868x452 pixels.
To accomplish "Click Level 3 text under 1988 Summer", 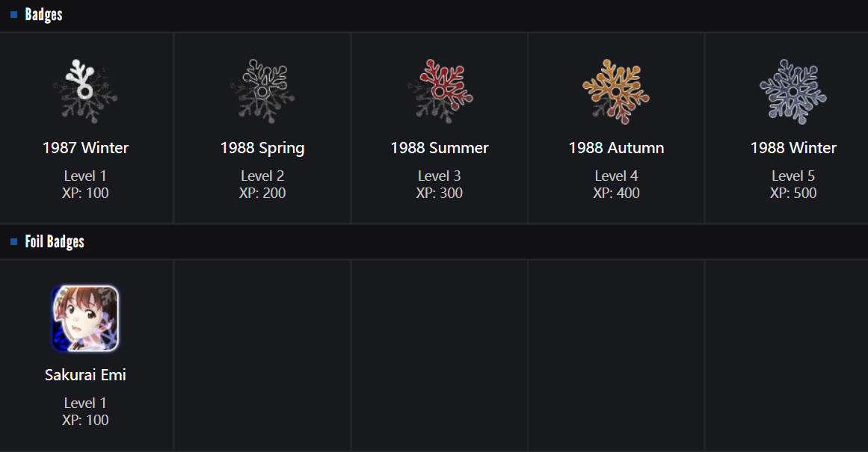I will click(440, 176).
